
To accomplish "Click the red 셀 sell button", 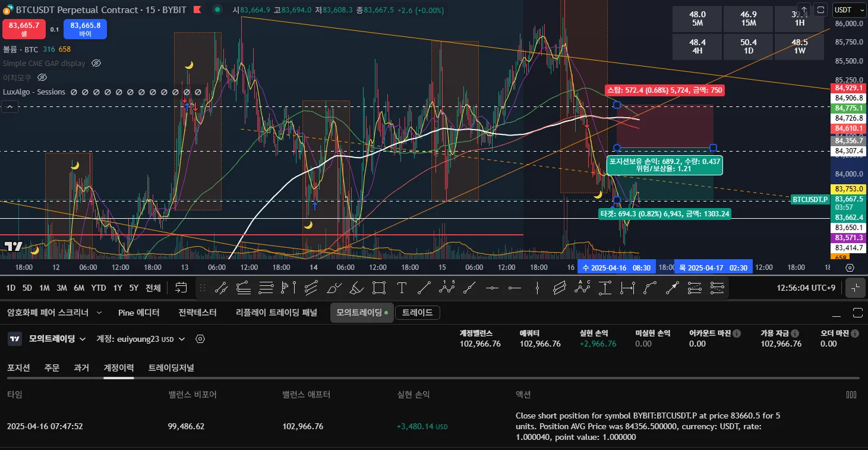I will [x=24, y=29].
